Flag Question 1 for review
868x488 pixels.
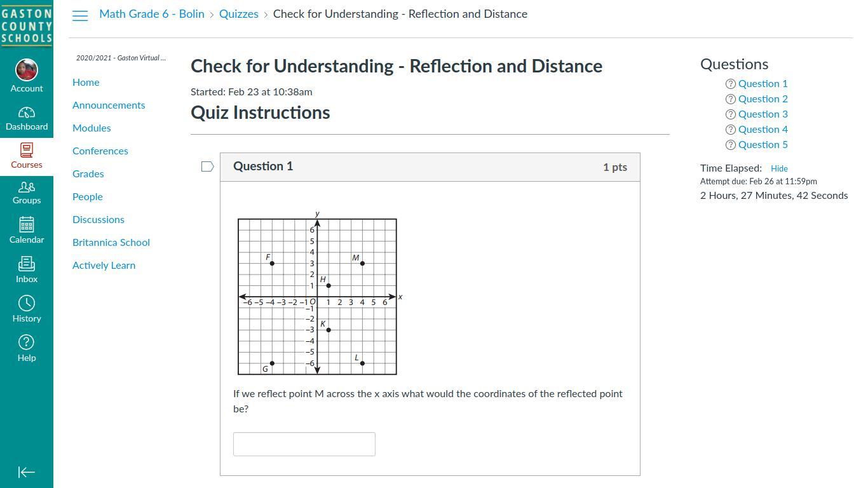pyautogui.click(x=207, y=166)
